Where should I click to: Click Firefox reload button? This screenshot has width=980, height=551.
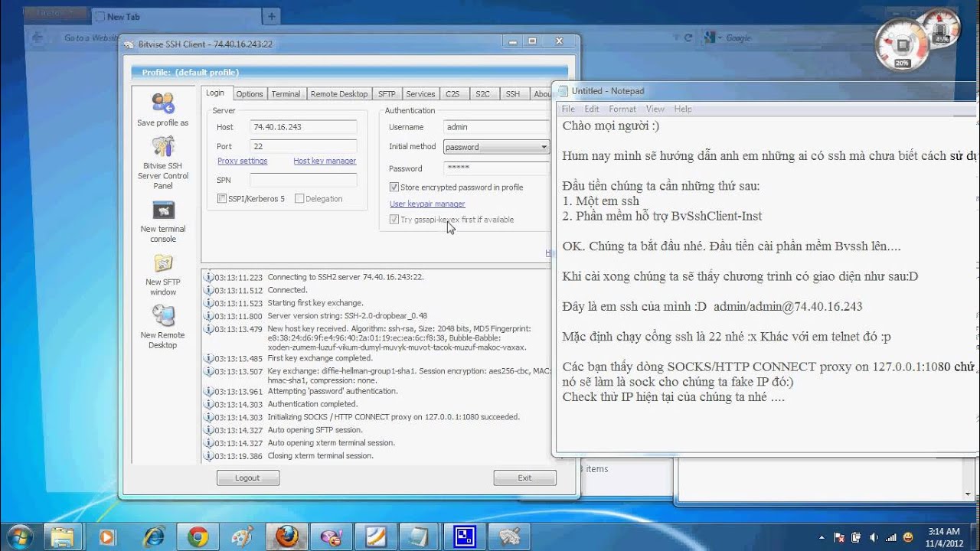688,37
